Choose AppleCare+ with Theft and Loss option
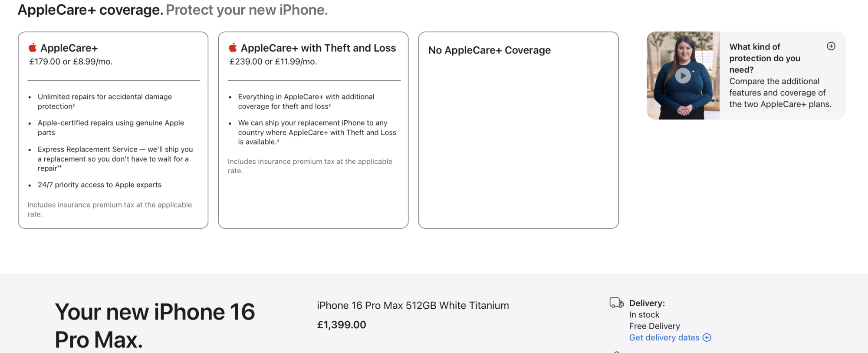 tap(313, 130)
